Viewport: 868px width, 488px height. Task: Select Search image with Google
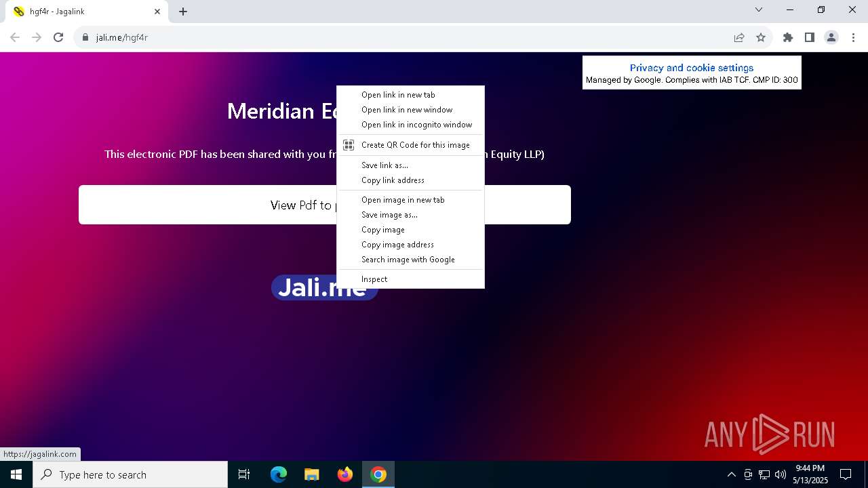pyautogui.click(x=411, y=260)
